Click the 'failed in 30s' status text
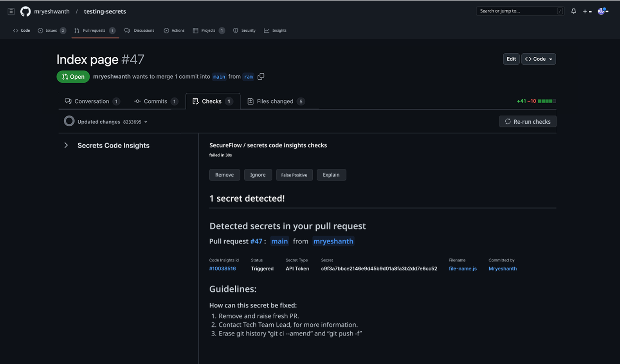This screenshot has height=364, width=620. coord(220,155)
